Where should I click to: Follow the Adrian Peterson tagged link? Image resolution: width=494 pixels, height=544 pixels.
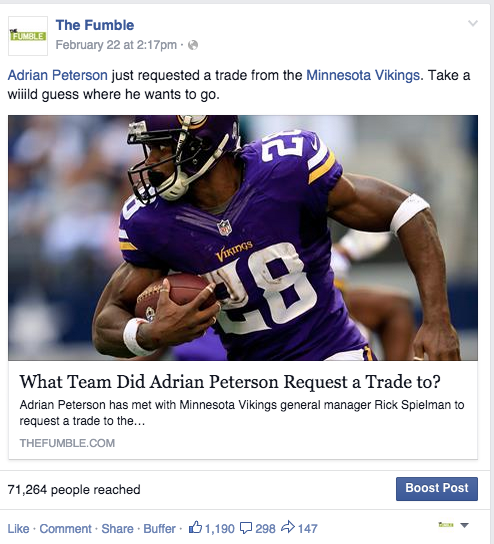click(x=58, y=75)
